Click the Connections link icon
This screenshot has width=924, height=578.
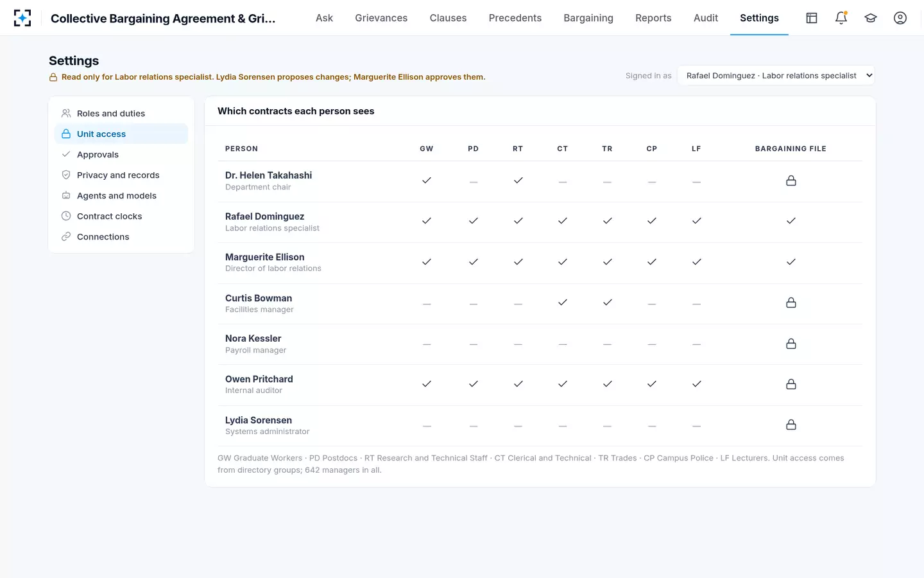(x=66, y=236)
